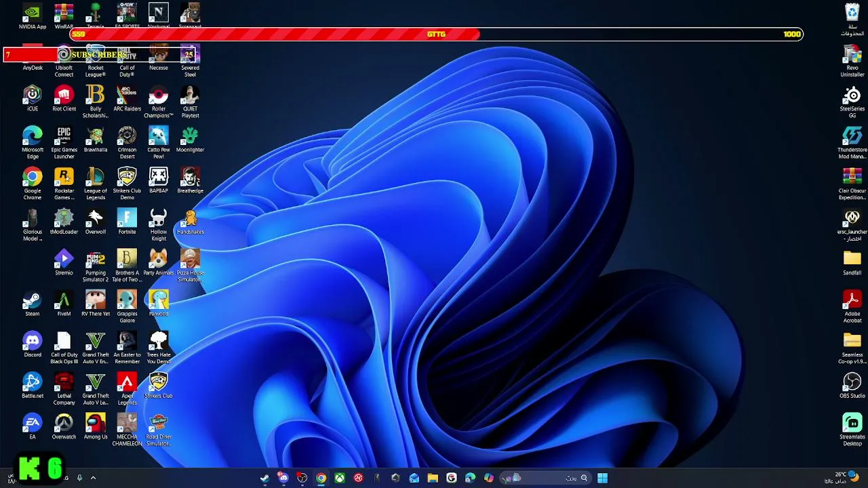Viewport: 868px width, 488px height.
Task: Select the Handshakes desktop icon
Action: (x=190, y=222)
